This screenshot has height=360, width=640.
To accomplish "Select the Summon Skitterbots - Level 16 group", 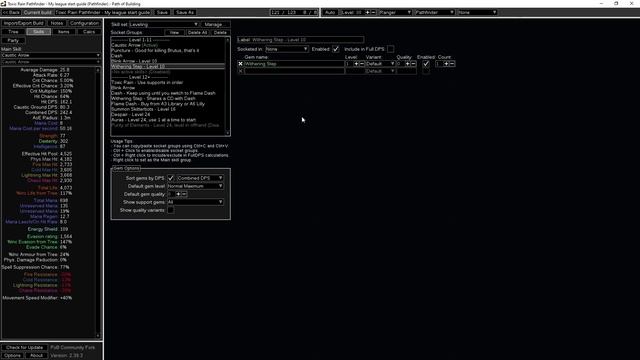I will point(168,109).
